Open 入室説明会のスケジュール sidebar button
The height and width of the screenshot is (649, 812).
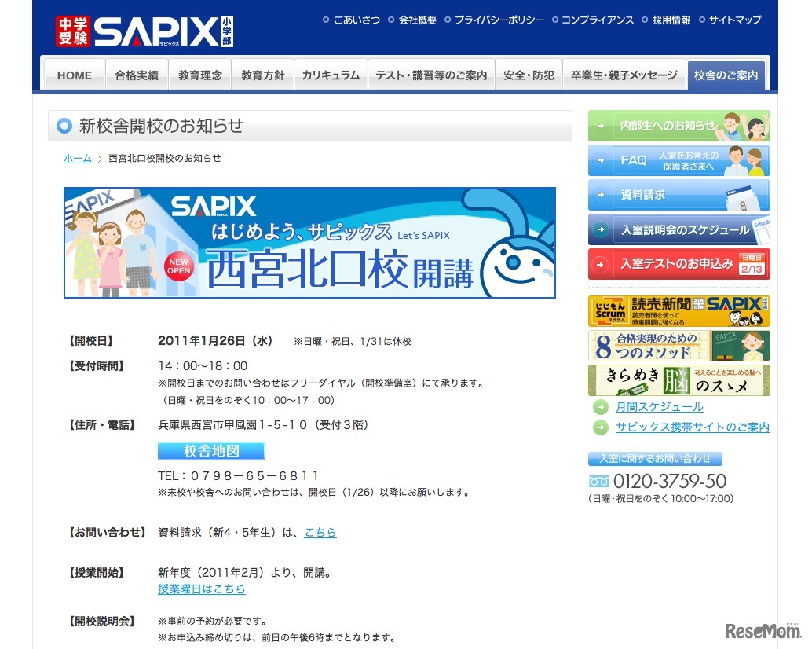[x=679, y=229]
